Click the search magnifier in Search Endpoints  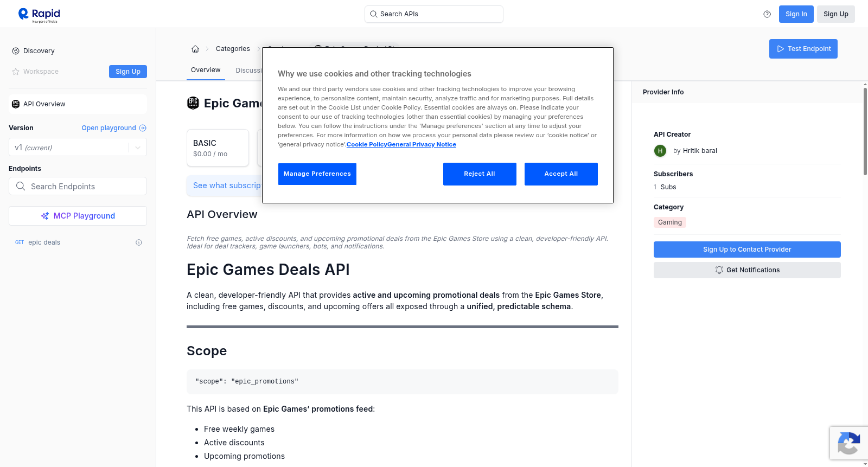pos(21,186)
